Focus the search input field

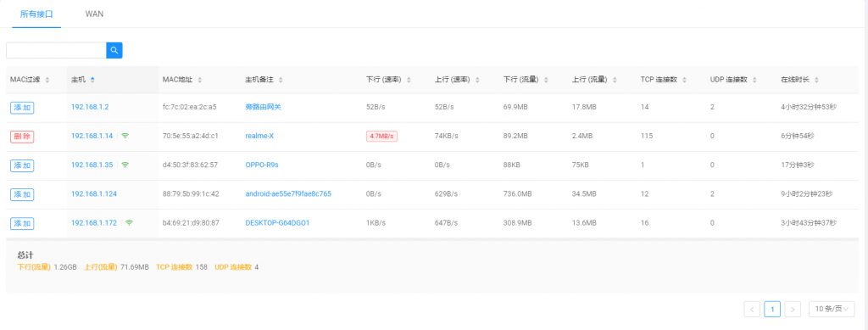point(56,50)
